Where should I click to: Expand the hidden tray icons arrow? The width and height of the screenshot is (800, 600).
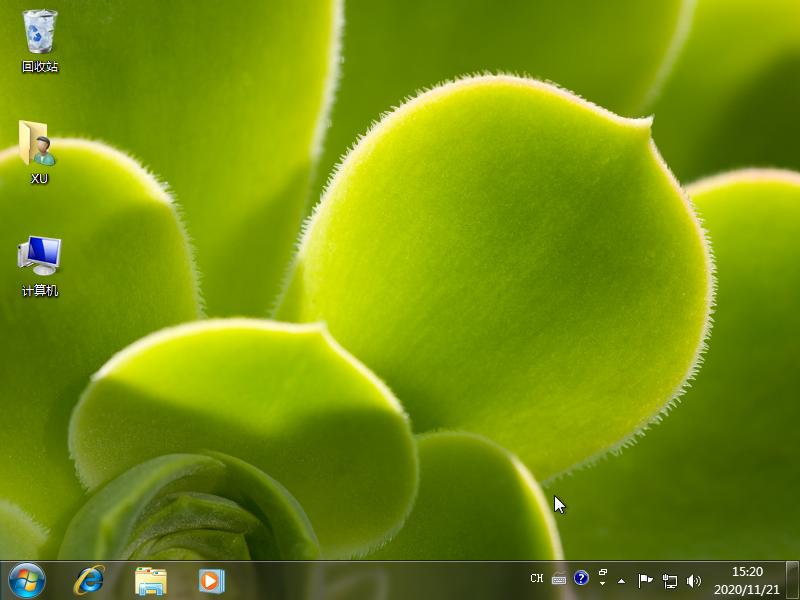[x=622, y=580]
